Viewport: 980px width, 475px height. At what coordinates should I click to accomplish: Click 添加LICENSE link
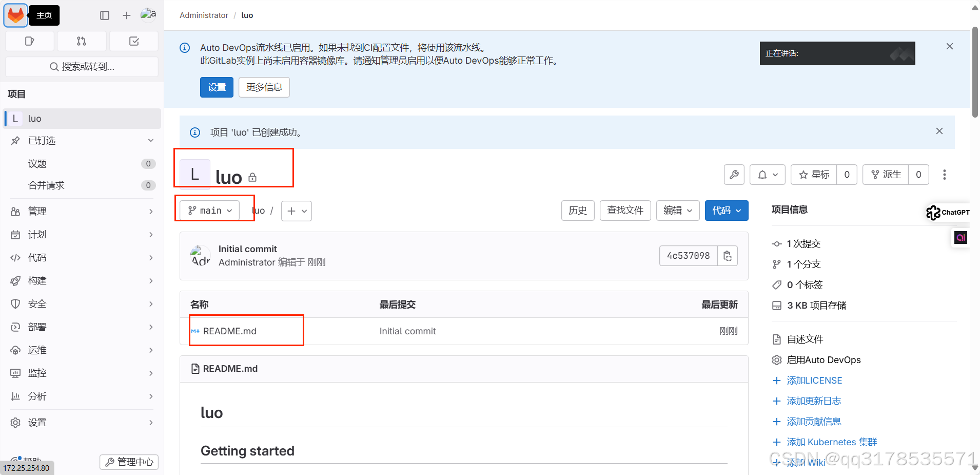814,381
